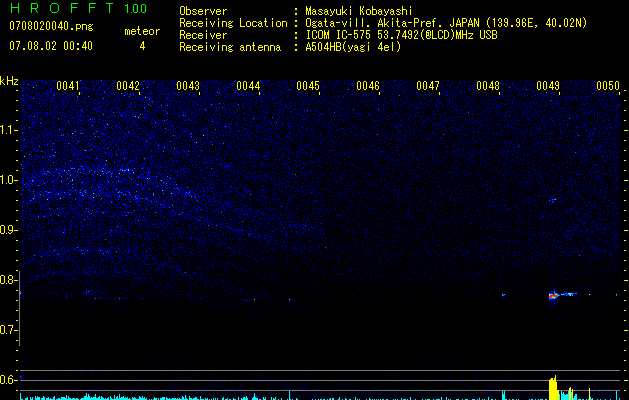Click the 0.9 kHz axis label
This screenshot has height=400, width=629.
tap(8, 230)
